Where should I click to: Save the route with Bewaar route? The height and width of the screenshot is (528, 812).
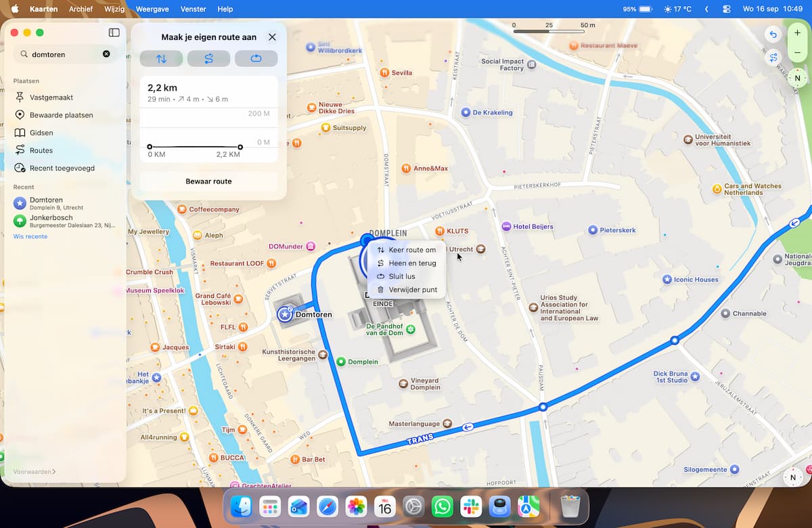(x=208, y=181)
